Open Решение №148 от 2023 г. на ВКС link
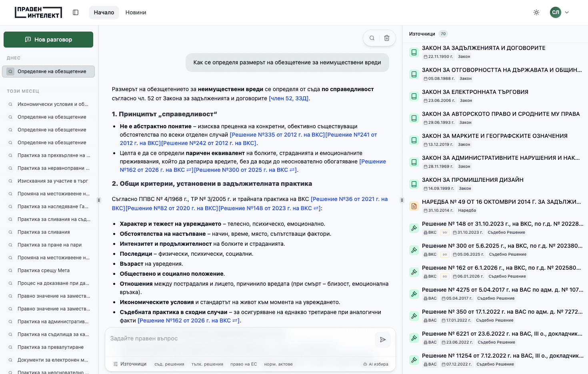 pos(269,208)
